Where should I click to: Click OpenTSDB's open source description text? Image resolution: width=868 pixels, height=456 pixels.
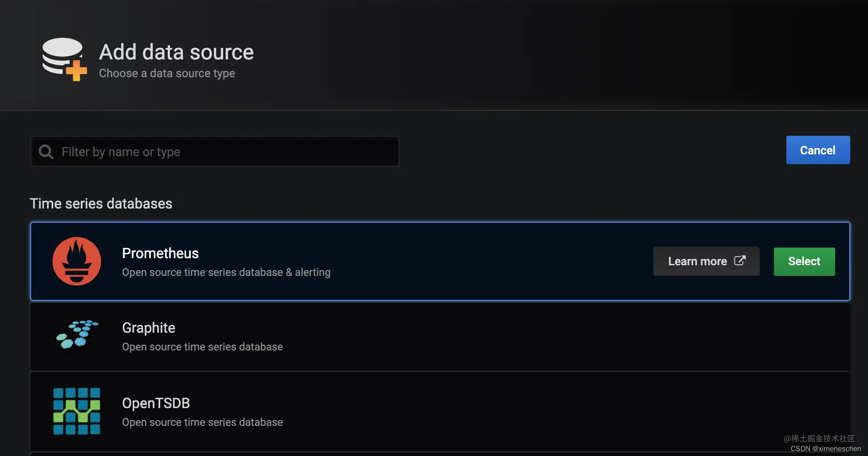pos(202,422)
